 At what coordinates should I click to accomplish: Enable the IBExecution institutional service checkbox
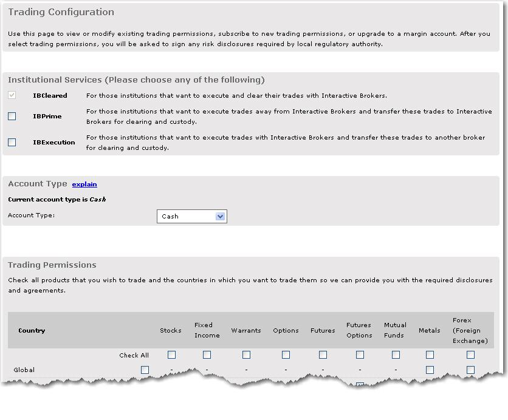point(12,142)
